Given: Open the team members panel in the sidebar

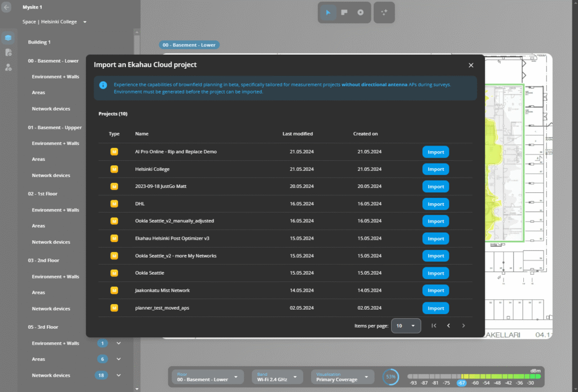Looking at the screenshot, I should (x=8, y=67).
